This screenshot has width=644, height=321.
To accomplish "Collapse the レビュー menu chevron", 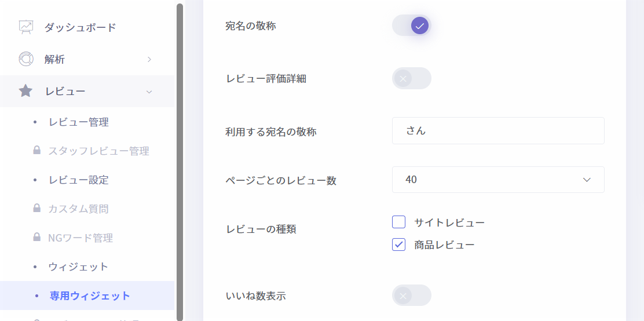I will coord(149,92).
